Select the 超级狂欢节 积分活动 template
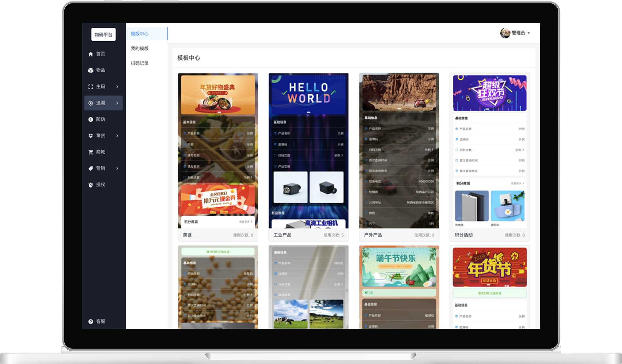Image resolution: width=622 pixels, height=364 pixels. (x=490, y=151)
